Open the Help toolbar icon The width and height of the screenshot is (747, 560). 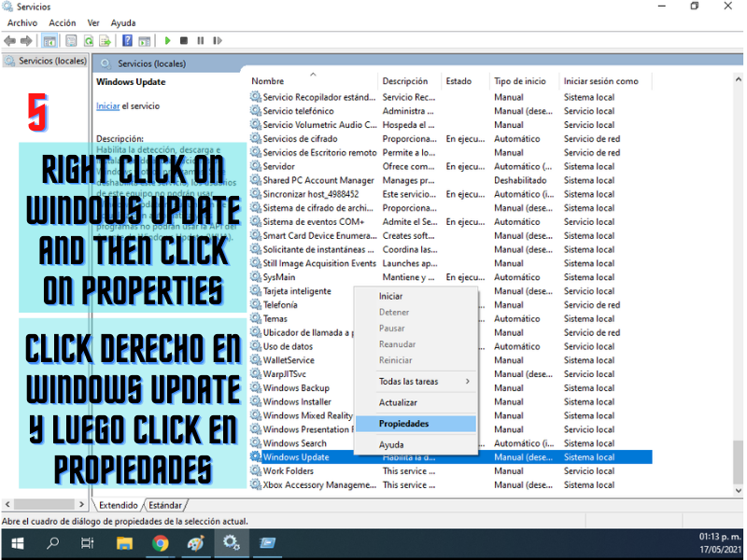127,41
